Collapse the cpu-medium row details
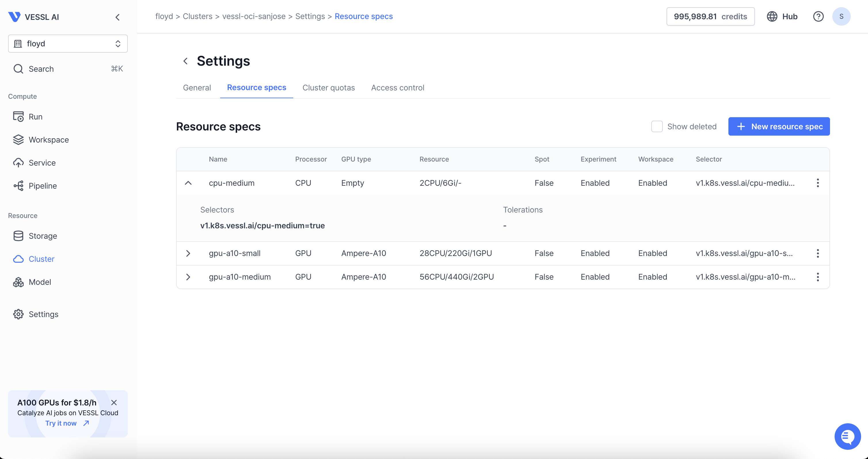The image size is (868, 459). pos(188,183)
